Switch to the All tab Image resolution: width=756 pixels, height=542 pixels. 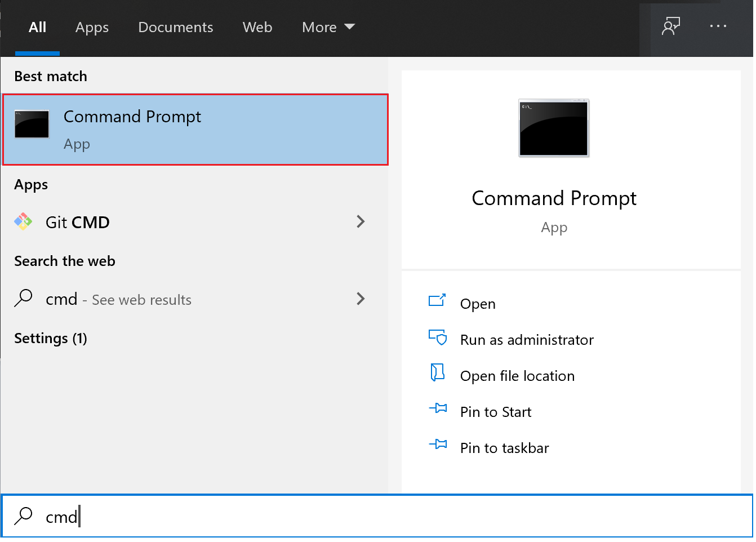tap(38, 27)
